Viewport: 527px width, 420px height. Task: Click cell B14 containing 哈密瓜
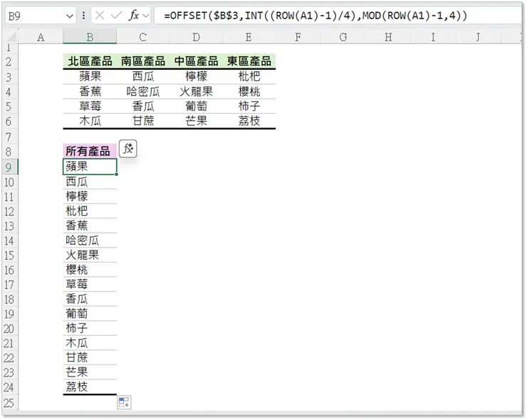point(90,240)
